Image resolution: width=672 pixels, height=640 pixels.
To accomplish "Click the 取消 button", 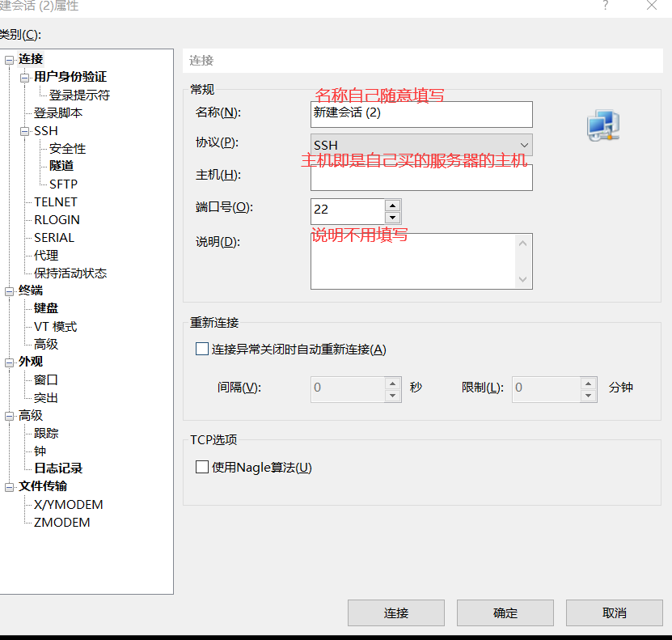I will click(613, 612).
